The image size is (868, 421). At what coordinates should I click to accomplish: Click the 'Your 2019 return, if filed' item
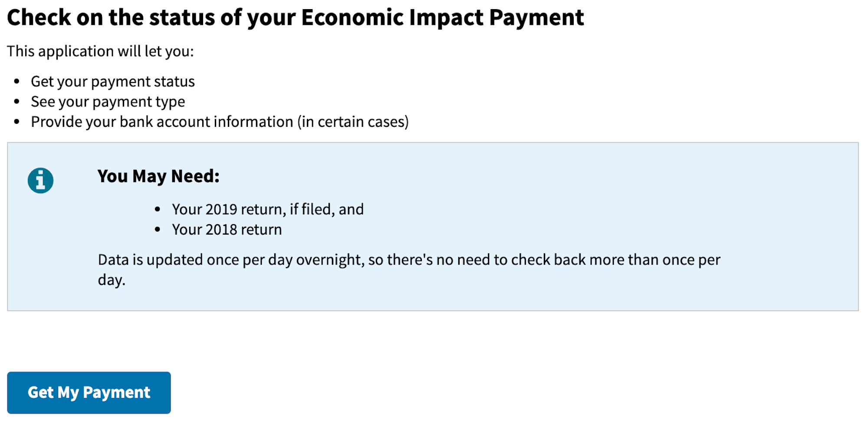tap(268, 209)
